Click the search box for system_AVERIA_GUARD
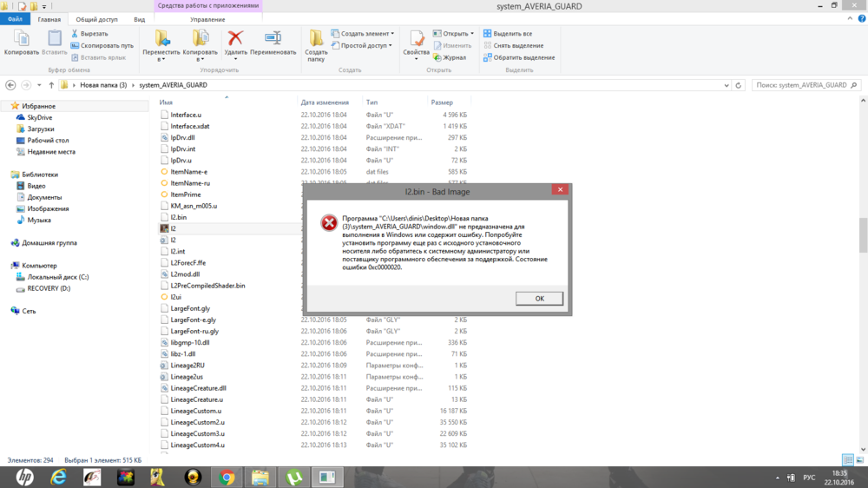This screenshot has height=488, width=868. (799, 85)
